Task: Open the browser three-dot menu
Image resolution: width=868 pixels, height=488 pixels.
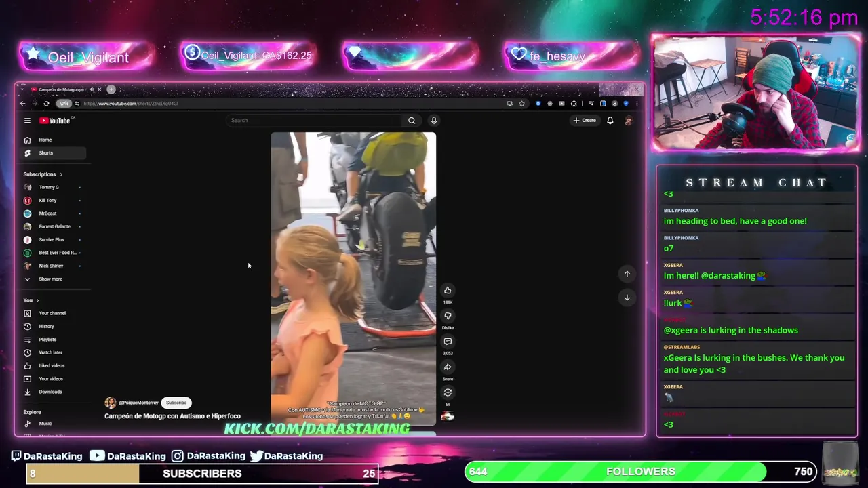Action: click(x=637, y=104)
